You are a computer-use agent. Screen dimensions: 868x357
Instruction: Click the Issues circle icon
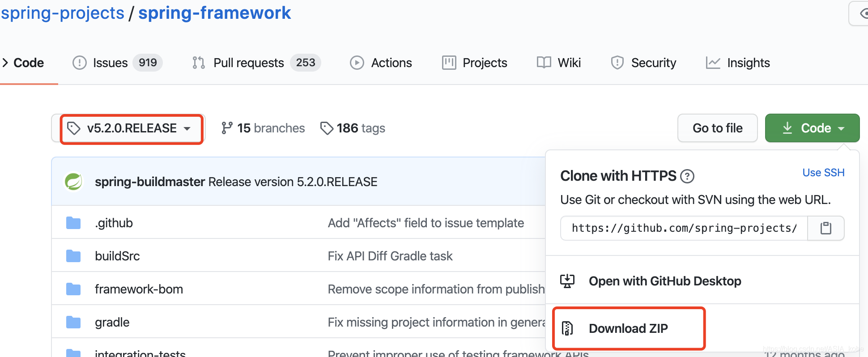point(80,63)
